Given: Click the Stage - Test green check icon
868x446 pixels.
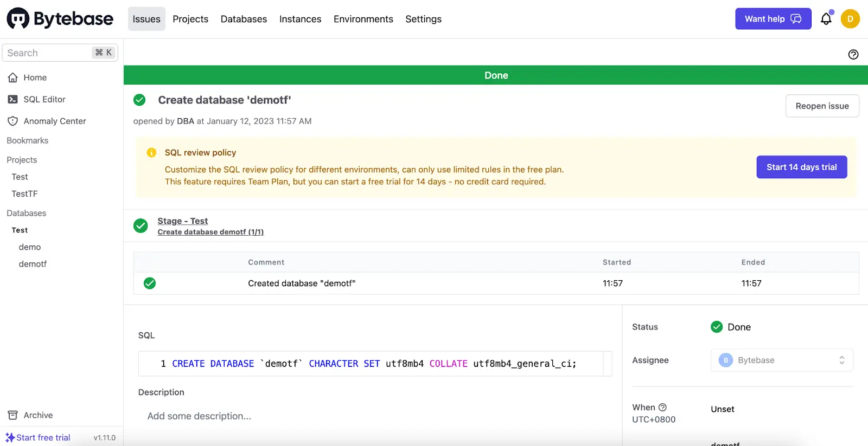Looking at the screenshot, I should coord(141,226).
